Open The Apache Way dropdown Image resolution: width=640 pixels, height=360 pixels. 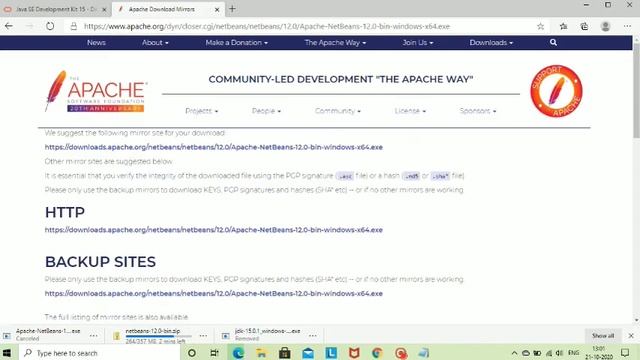335,42
